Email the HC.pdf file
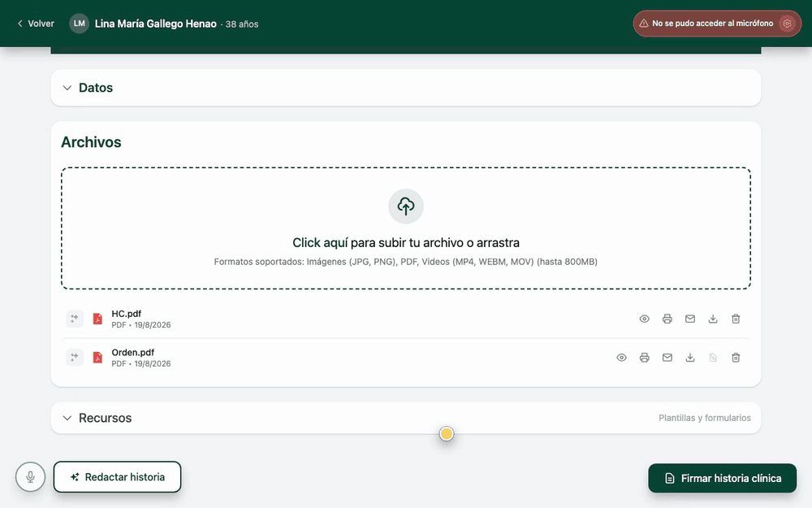 (x=689, y=319)
